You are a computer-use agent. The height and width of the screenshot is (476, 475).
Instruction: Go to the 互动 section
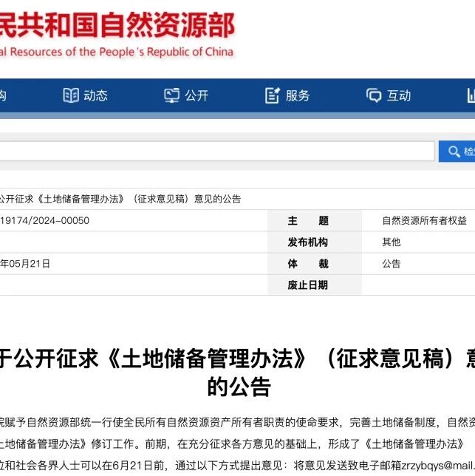pos(399,95)
